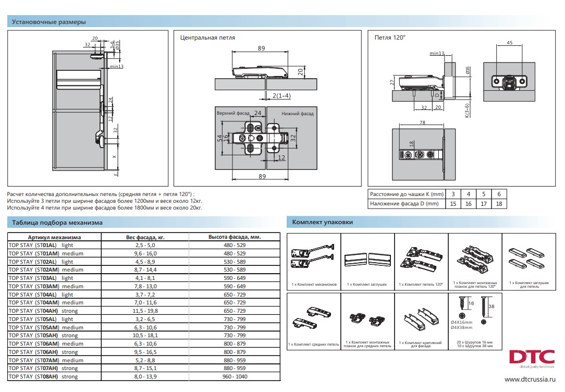Select the facade fasteners set image
The width and height of the screenshot is (565, 392).
pos(420,317)
